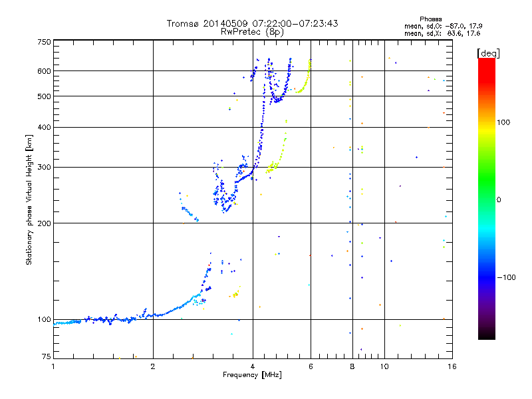Click the y-axis tick label '600'
This screenshot has width=532, height=399.
45,71
